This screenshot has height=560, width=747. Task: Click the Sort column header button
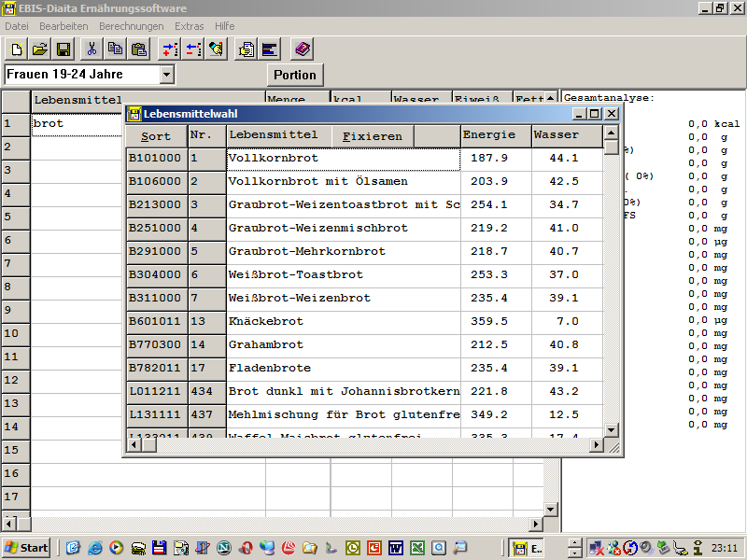pyautogui.click(x=156, y=136)
